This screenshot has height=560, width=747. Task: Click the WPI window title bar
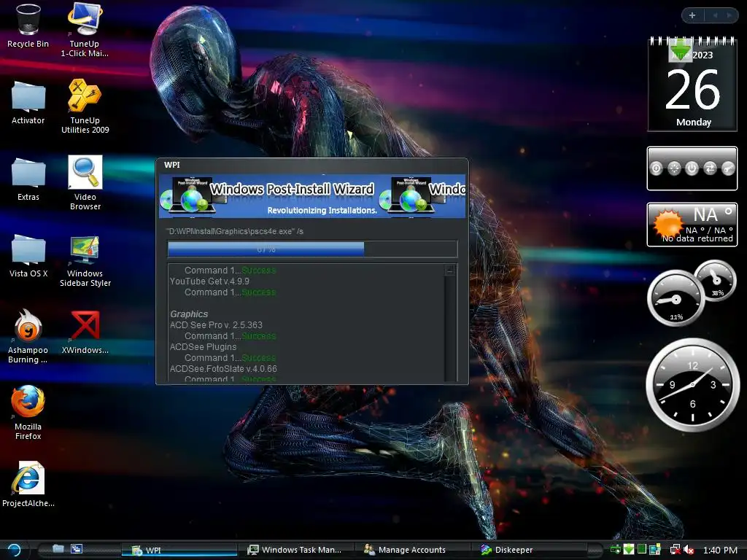[312, 165]
